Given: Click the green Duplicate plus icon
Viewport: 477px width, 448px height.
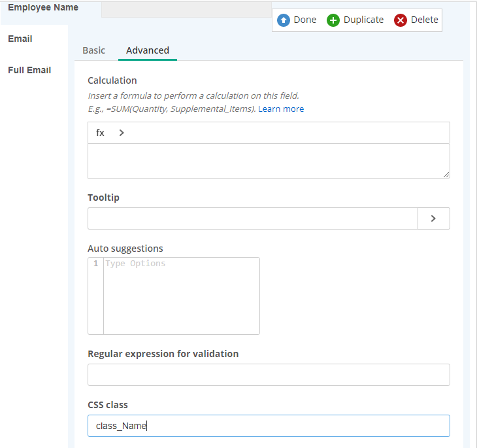Looking at the screenshot, I should click(x=333, y=20).
